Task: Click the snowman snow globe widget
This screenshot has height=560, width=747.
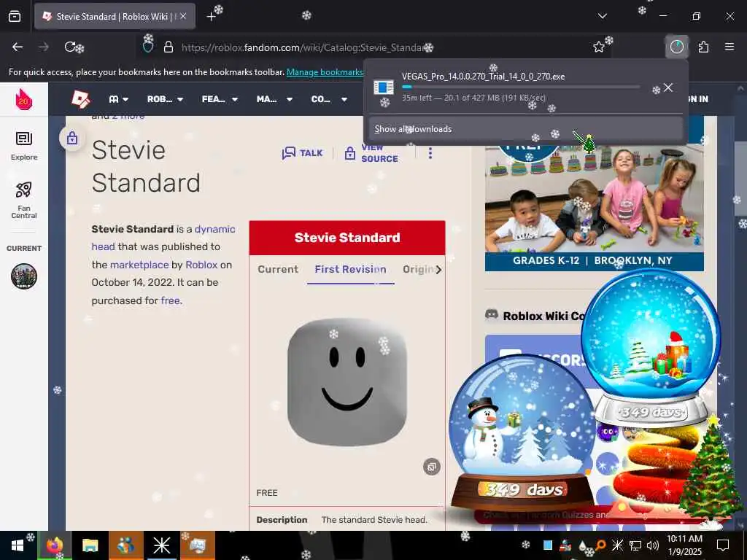Action: [x=522, y=432]
